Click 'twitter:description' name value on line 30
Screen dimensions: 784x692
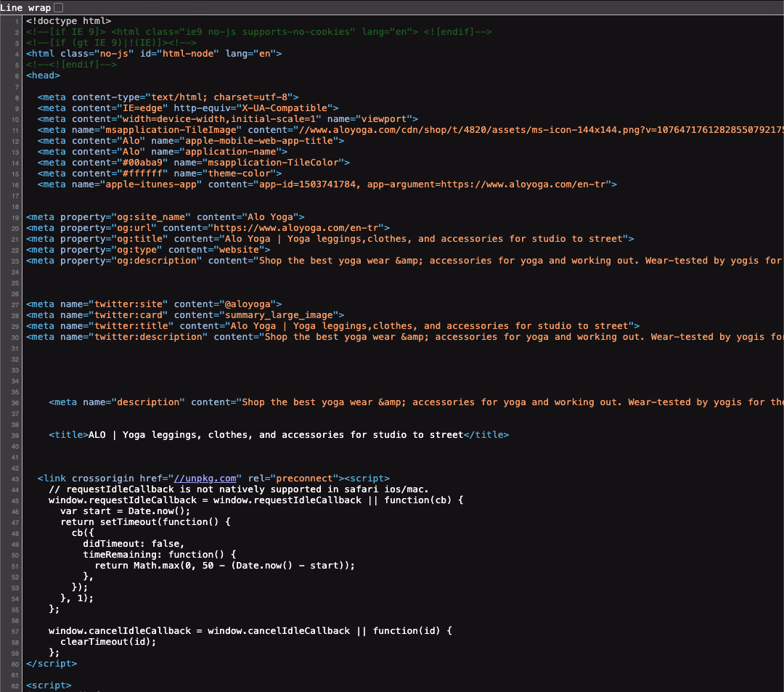click(148, 337)
